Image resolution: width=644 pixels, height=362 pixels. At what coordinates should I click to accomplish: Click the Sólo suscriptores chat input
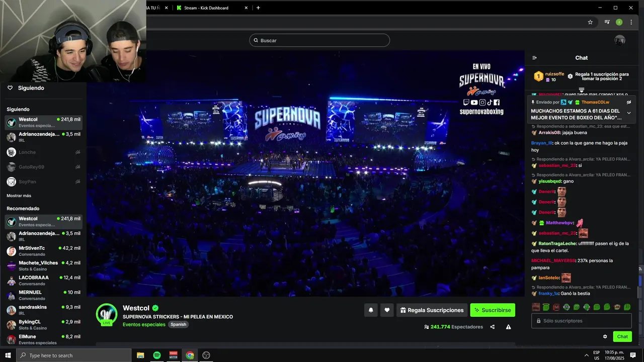(582, 321)
